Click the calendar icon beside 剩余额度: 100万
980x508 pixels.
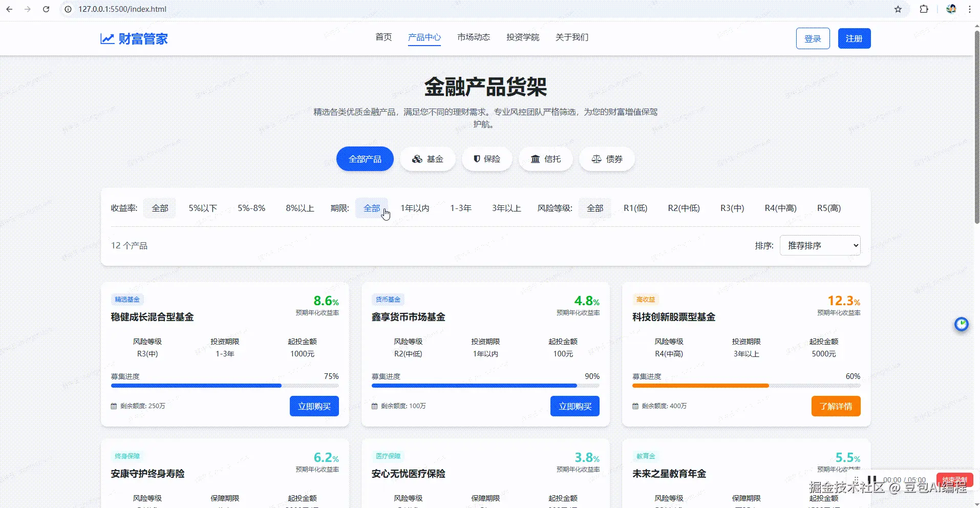coord(374,406)
